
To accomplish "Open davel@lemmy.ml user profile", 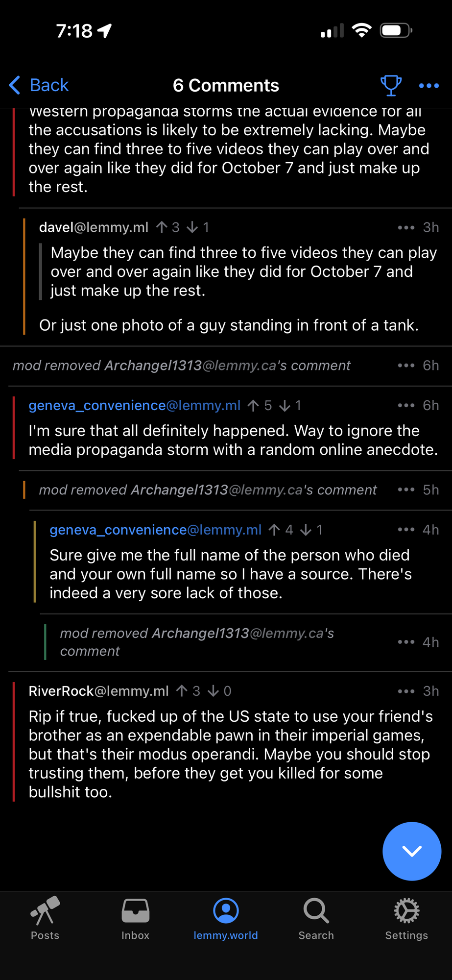I will (x=94, y=227).
